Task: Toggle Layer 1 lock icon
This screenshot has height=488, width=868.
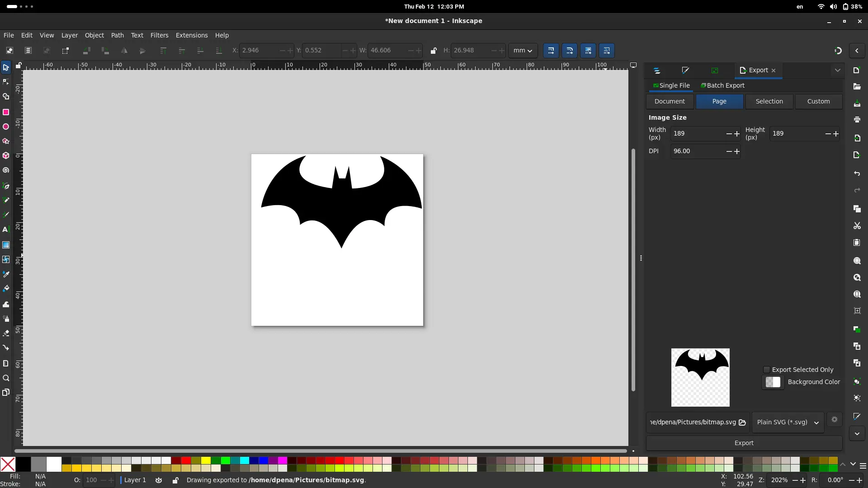Action: pyautogui.click(x=175, y=480)
